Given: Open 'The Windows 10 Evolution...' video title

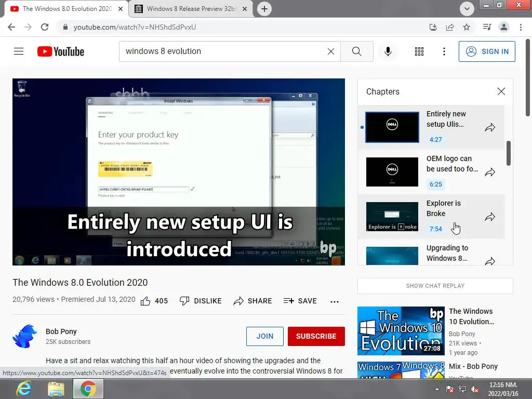Looking at the screenshot, I should tap(471, 316).
